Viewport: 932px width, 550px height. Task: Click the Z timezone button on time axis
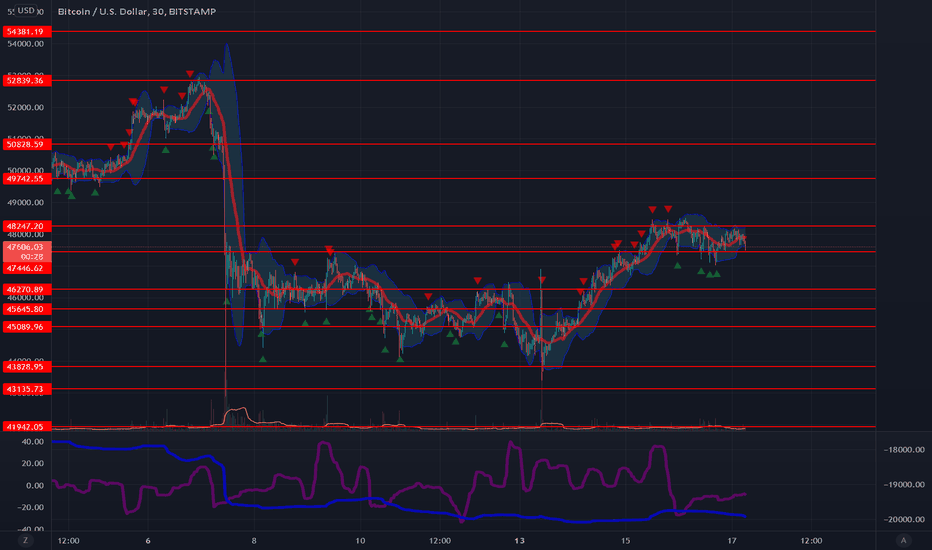[25, 540]
